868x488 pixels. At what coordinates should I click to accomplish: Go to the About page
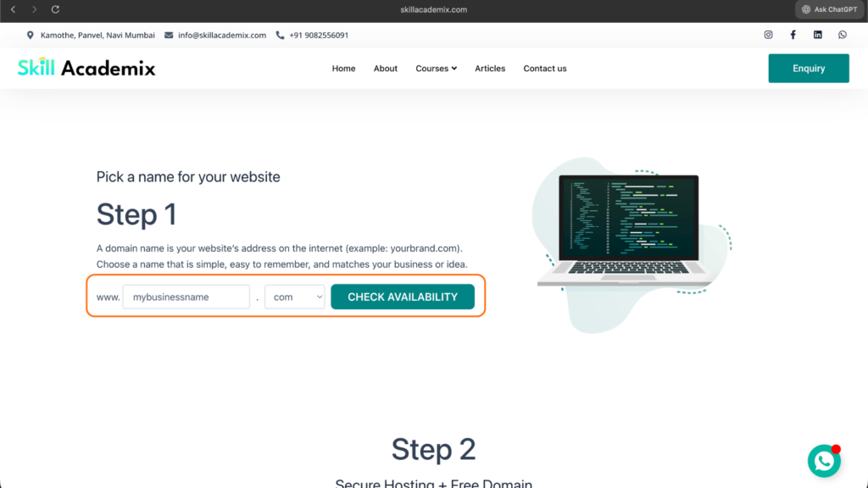tap(386, 69)
